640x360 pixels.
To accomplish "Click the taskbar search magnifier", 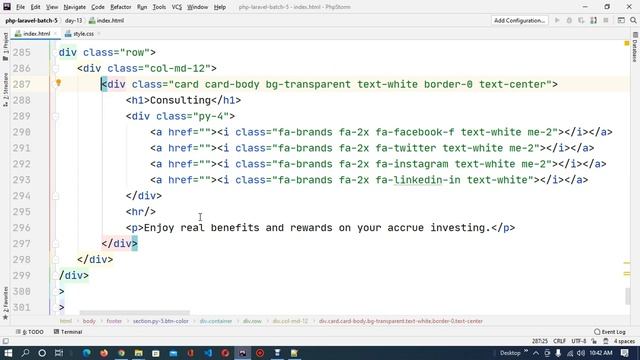I will click(25, 353).
